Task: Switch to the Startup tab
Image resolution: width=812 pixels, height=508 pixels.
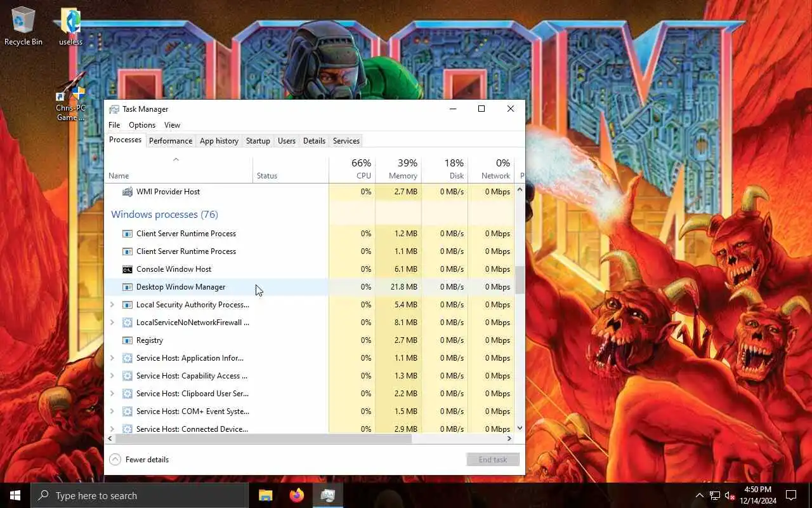Action: click(258, 141)
